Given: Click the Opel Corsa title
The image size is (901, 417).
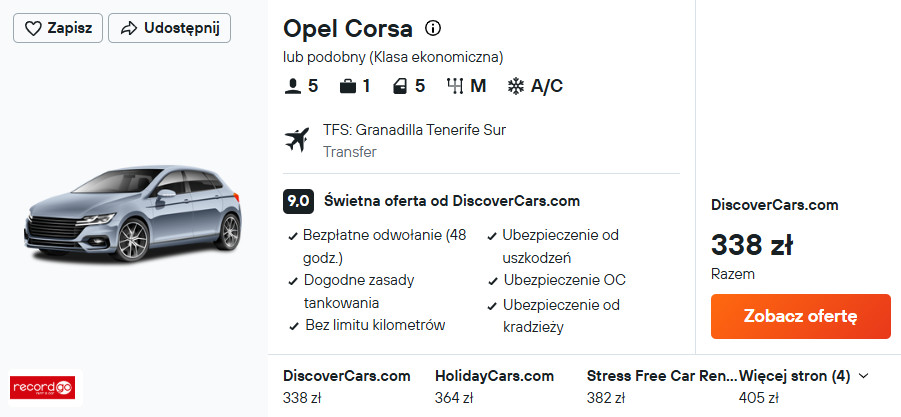Looking at the screenshot, I should (x=347, y=28).
